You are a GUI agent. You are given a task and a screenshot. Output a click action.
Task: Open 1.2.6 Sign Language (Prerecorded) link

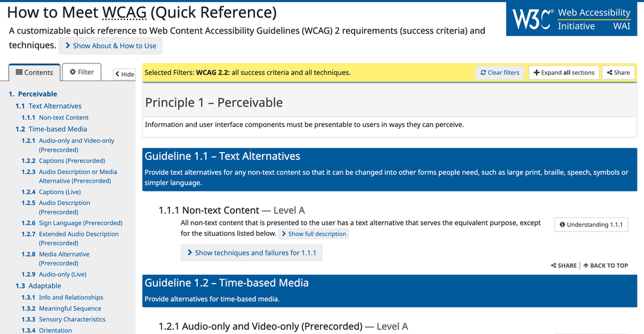(x=72, y=223)
